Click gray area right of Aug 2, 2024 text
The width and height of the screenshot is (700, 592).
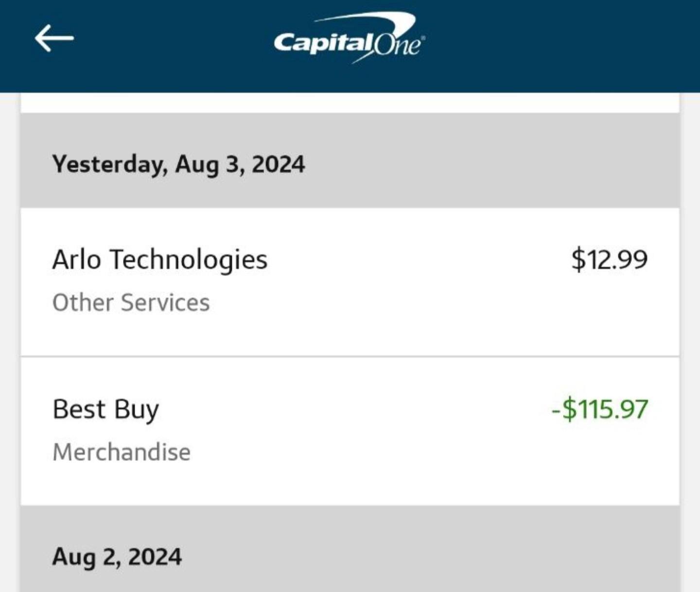tap(428, 557)
